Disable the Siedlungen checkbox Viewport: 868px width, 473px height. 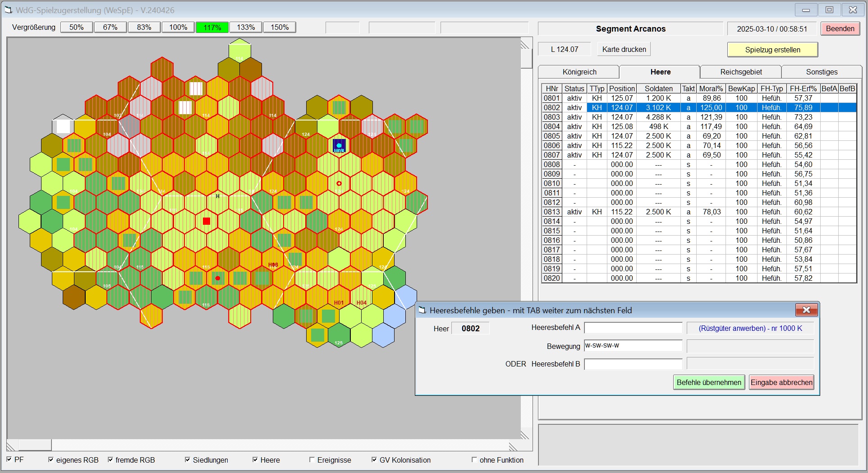tap(188, 459)
